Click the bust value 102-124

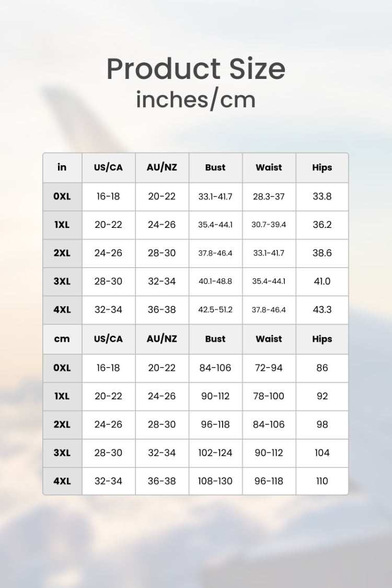click(x=215, y=453)
